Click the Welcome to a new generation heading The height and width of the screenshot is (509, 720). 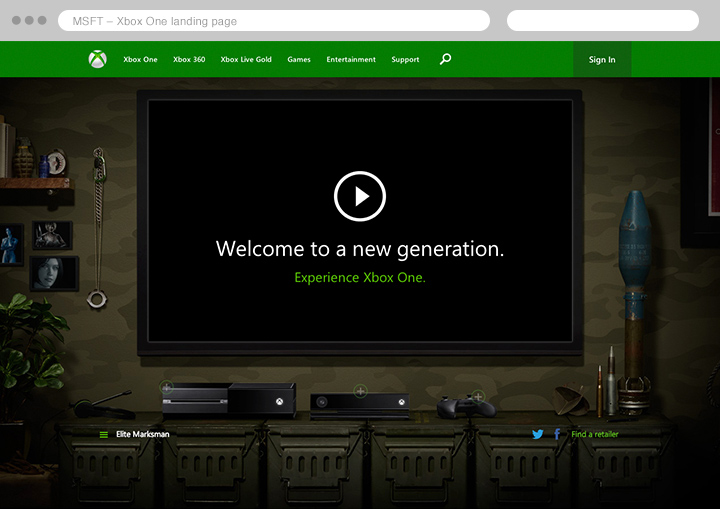(x=360, y=249)
